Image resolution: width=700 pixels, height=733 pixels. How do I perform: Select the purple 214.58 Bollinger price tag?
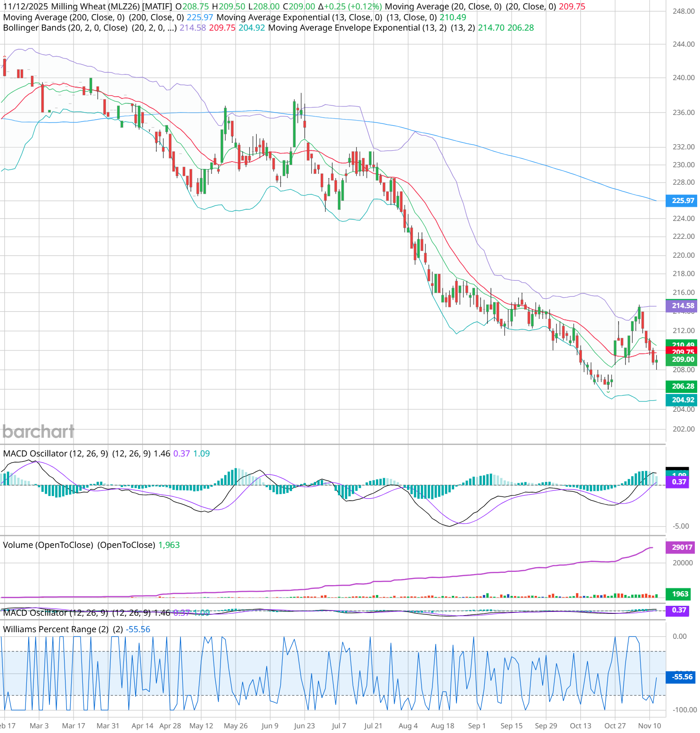pyautogui.click(x=682, y=306)
